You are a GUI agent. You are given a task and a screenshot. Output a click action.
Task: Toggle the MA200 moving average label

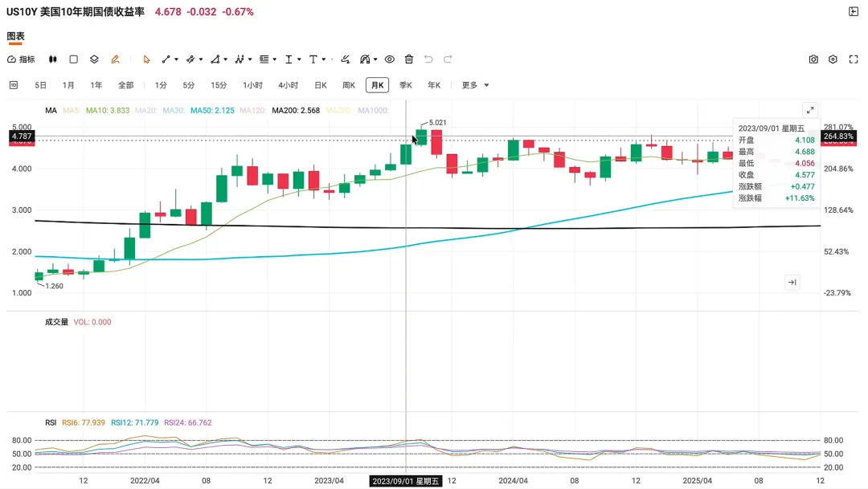296,111
